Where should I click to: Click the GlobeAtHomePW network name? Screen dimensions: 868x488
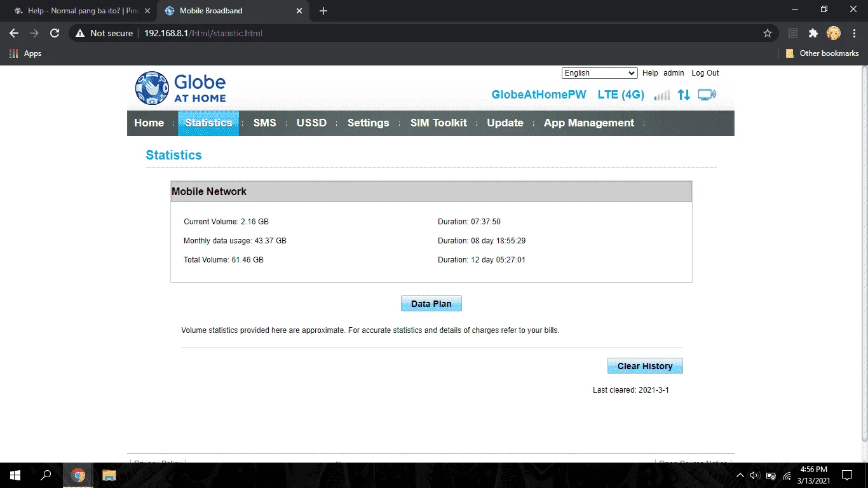coord(539,95)
